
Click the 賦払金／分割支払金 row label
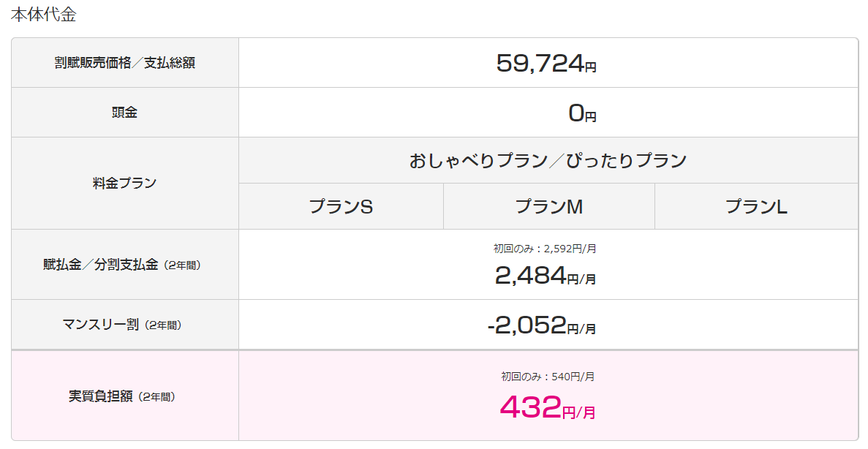101,265
